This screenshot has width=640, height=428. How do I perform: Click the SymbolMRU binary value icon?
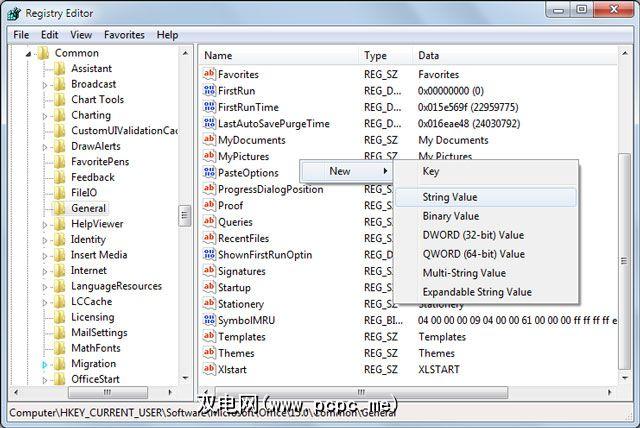point(209,320)
